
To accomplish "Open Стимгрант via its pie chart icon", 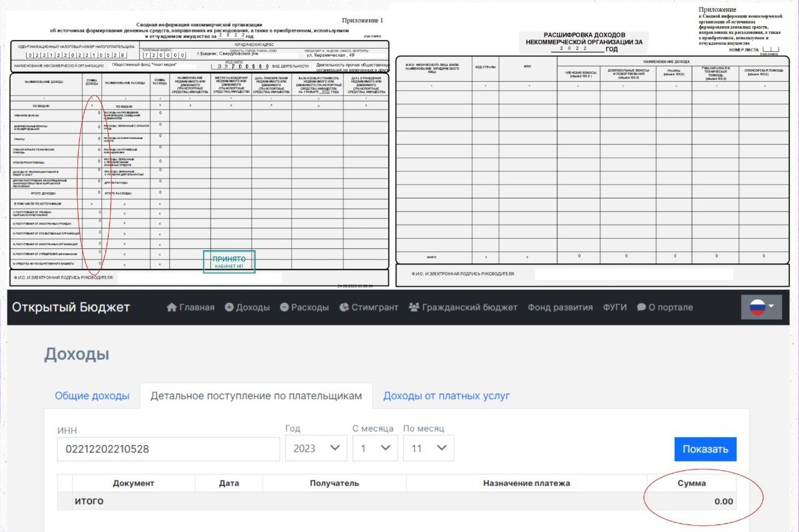I will 344,307.
